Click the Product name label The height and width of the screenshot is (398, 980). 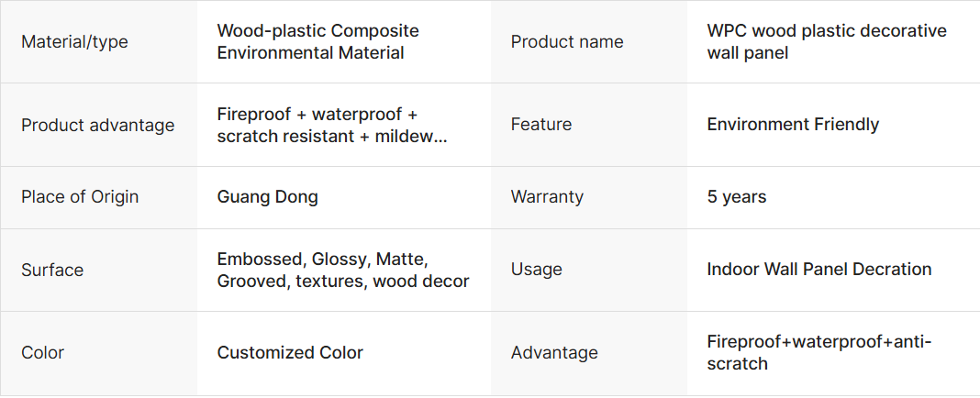click(x=566, y=42)
